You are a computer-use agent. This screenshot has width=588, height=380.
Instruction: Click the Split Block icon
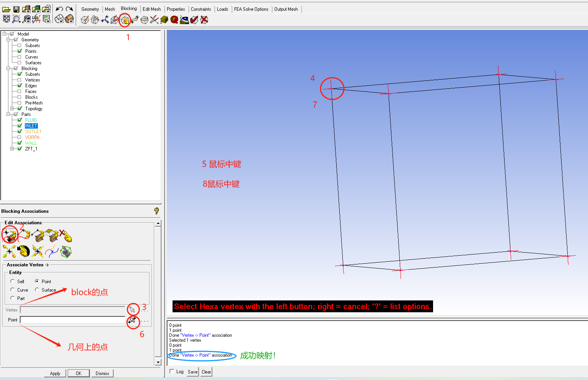(94, 20)
